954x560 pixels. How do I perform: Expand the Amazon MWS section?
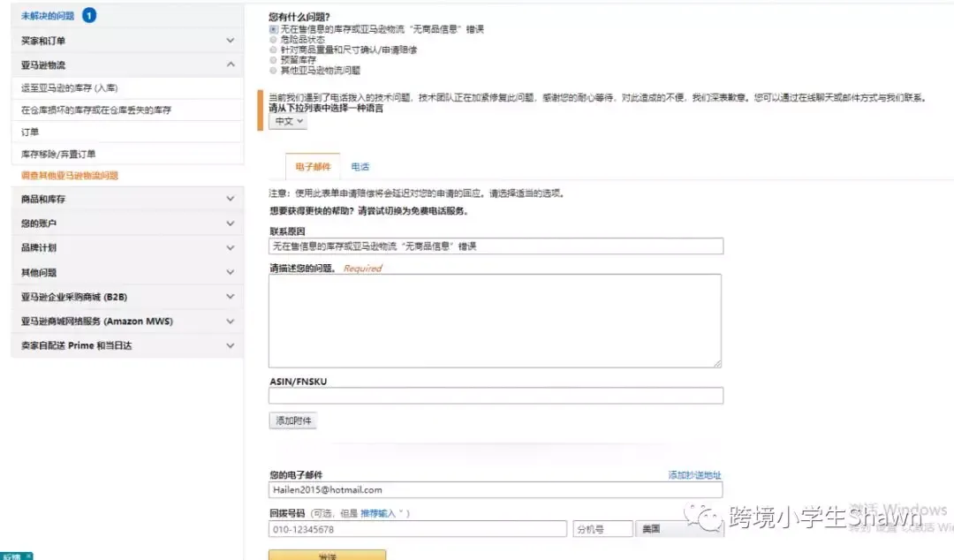[127, 321]
